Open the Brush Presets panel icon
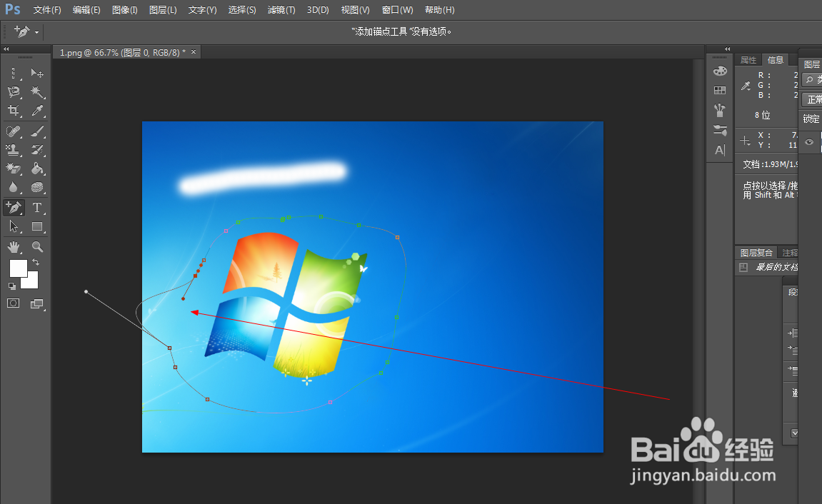Screen dimensions: 822x504 click(x=720, y=110)
